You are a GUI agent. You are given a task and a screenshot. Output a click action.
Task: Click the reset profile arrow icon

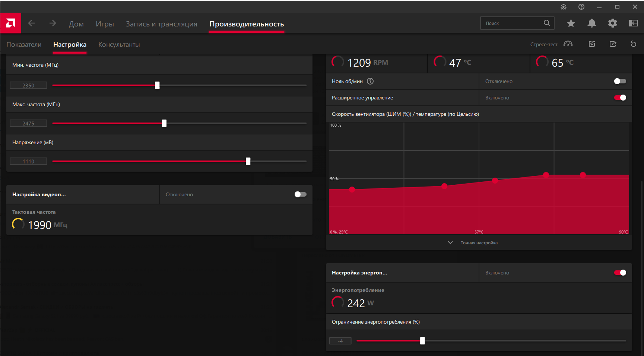click(x=633, y=44)
